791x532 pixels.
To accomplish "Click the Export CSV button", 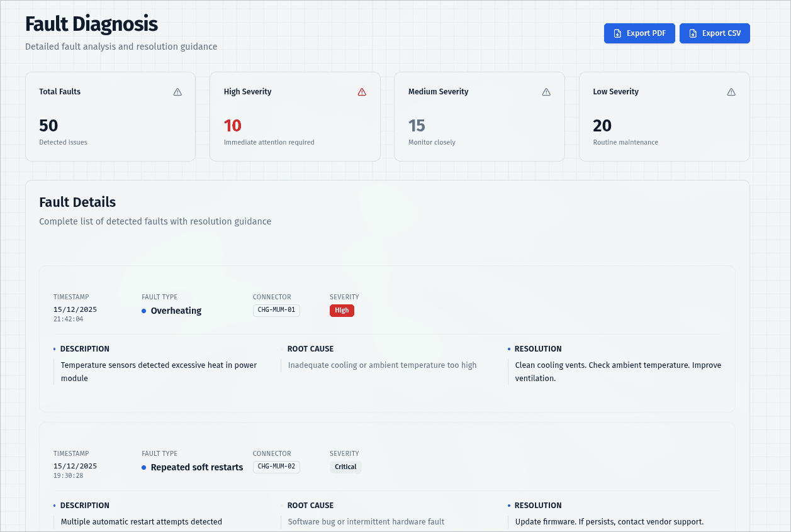I will (x=715, y=33).
